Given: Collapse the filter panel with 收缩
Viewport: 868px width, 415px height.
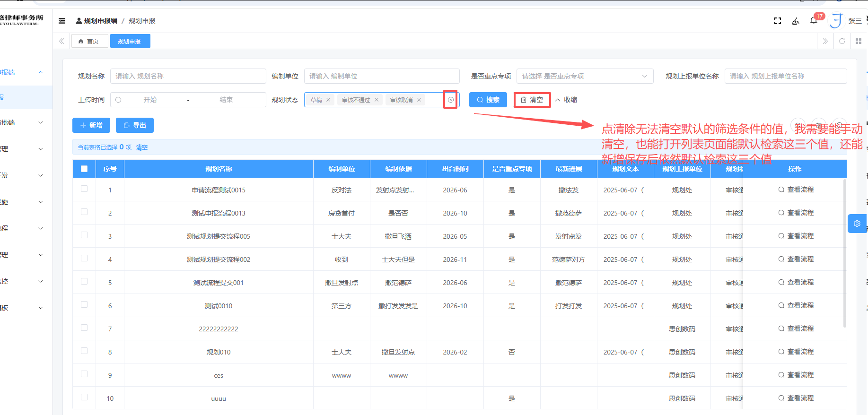Looking at the screenshot, I should [566, 100].
